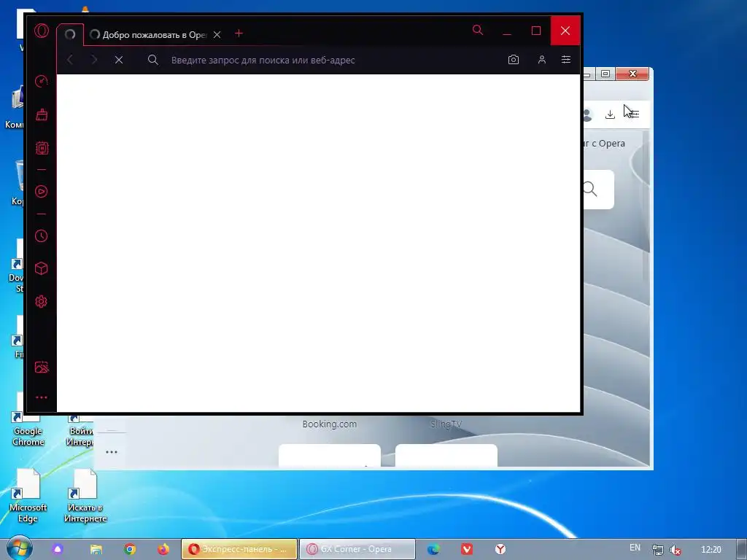This screenshot has height=560, width=747.
Task: Click scrollbar in background Opera window
Action: pos(646,205)
